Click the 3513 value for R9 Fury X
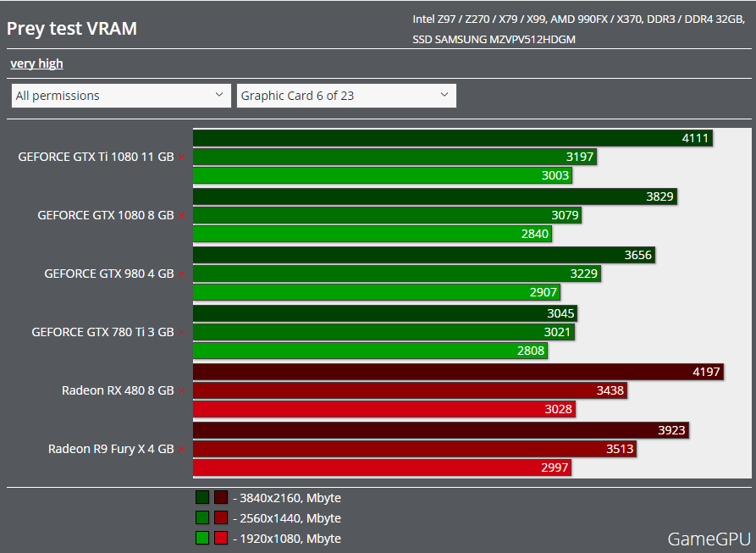756x553 pixels. 620,449
